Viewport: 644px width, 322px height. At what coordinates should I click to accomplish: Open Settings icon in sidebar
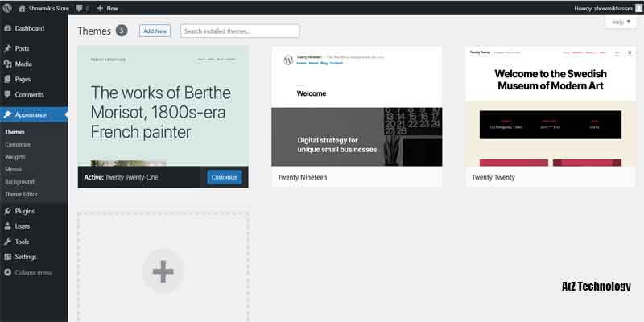coord(7,257)
